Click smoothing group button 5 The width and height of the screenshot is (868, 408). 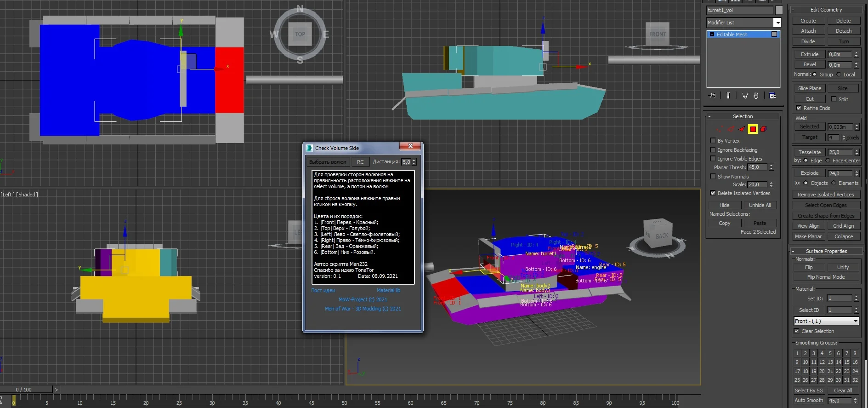pyautogui.click(x=830, y=353)
